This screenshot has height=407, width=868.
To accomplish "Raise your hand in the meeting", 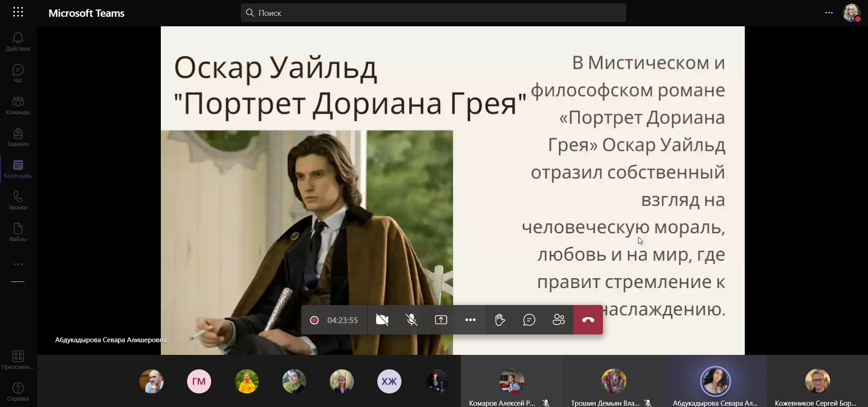I will (x=500, y=320).
